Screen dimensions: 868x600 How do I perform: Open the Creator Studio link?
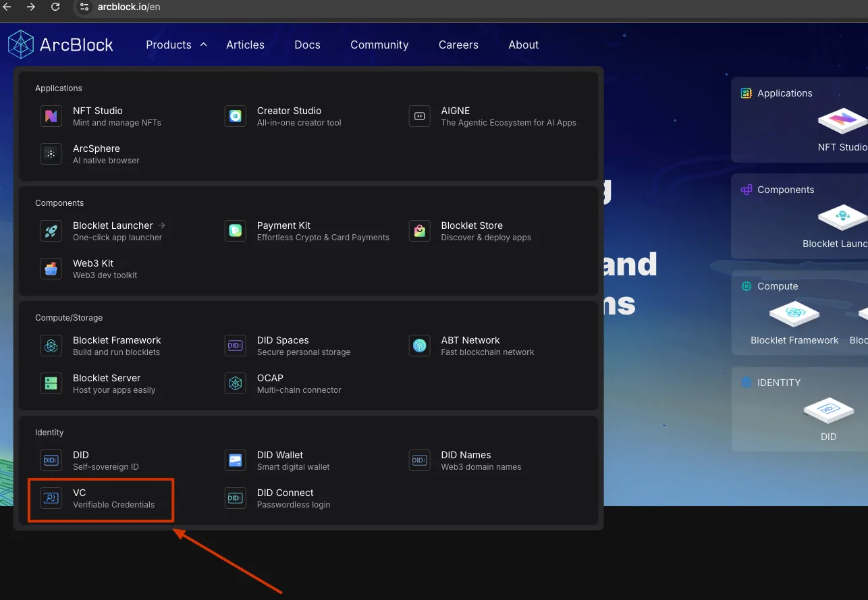289,111
